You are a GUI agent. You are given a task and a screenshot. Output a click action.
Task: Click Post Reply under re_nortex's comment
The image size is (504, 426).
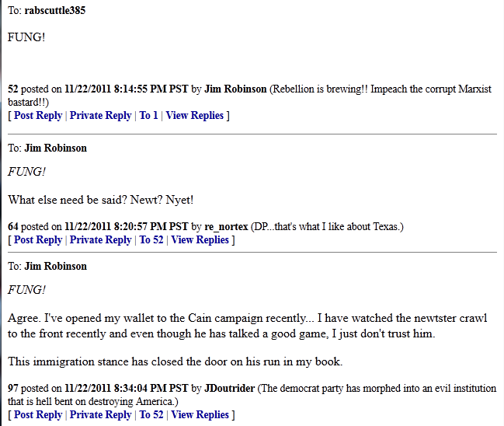[x=38, y=240]
